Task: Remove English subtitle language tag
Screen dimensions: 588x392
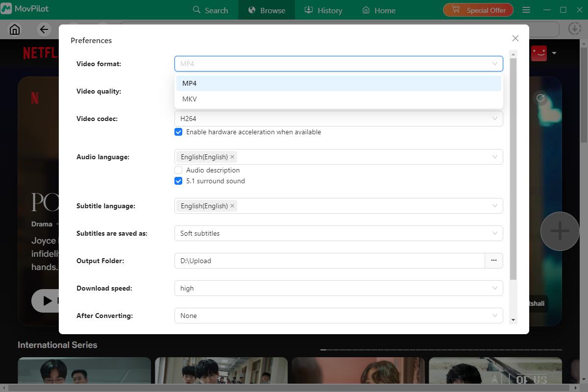Action: tap(232, 206)
